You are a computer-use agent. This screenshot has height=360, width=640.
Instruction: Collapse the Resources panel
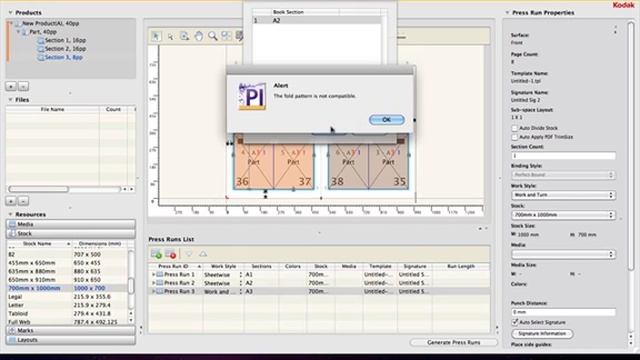pyautogui.click(x=10, y=214)
